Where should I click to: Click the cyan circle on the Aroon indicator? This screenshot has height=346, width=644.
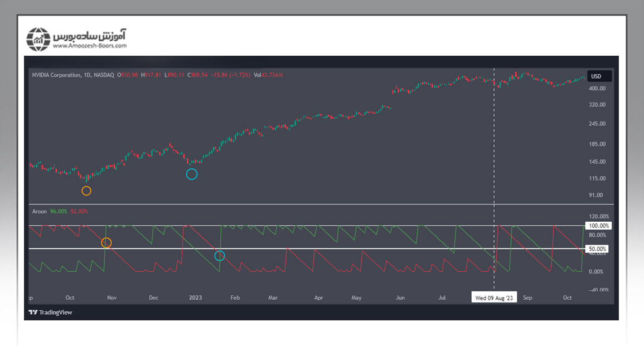point(220,256)
